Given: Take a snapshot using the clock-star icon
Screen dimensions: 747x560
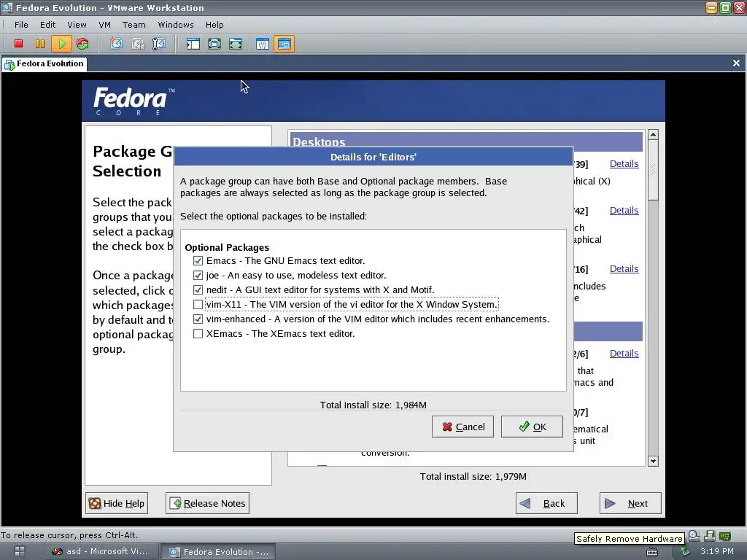Looking at the screenshot, I should tap(116, 44).
